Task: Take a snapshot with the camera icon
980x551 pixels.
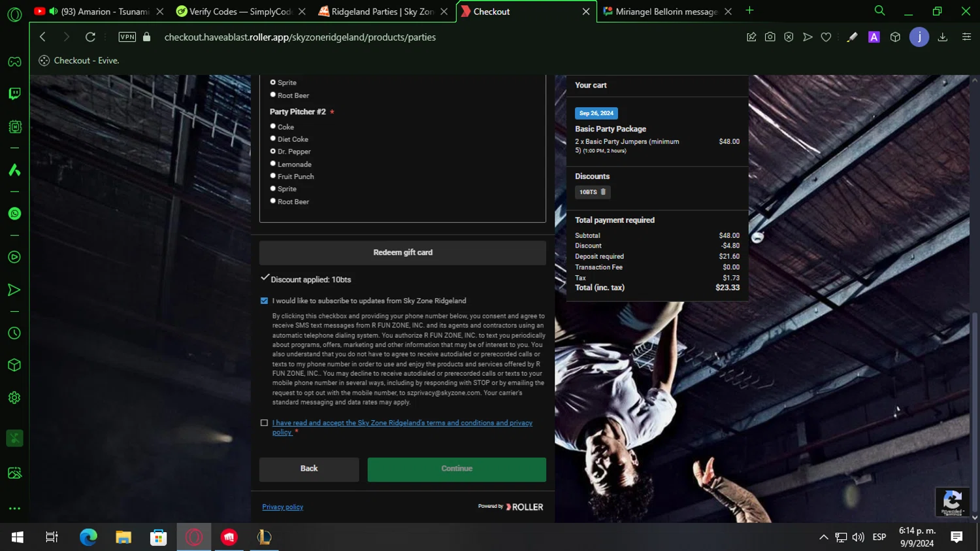Action: click(770, 37)
